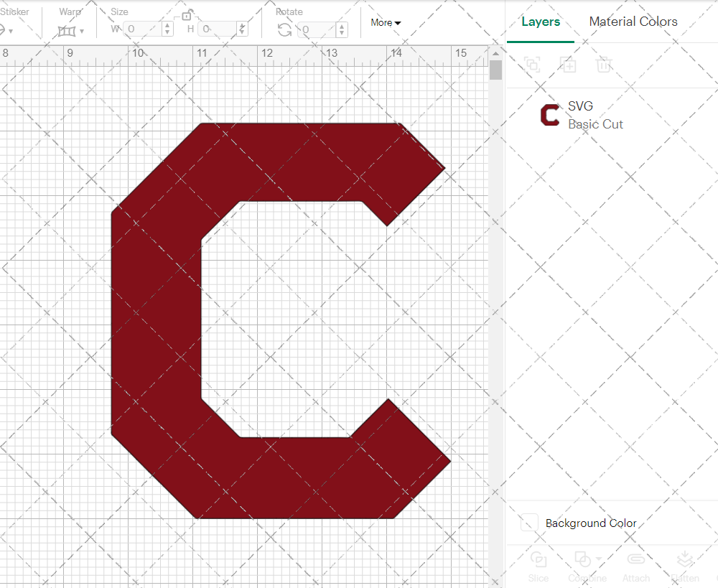Switch to the Material Colors tab
This screenshot has width=718, height=588.
[x=633, y=22]
